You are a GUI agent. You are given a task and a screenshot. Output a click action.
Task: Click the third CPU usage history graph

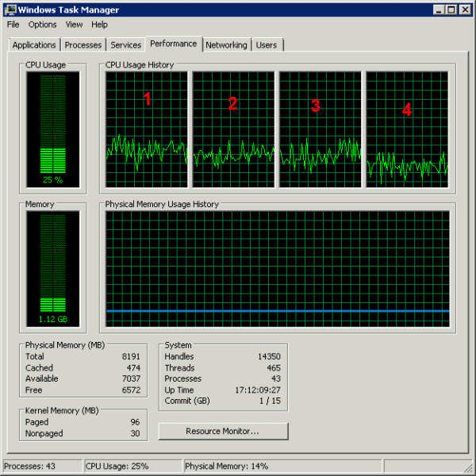tap(321, 129)
